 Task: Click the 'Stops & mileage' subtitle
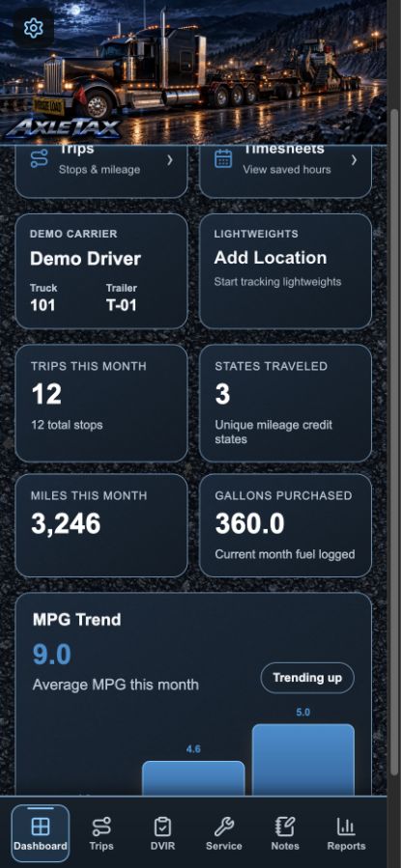[100, 169]
